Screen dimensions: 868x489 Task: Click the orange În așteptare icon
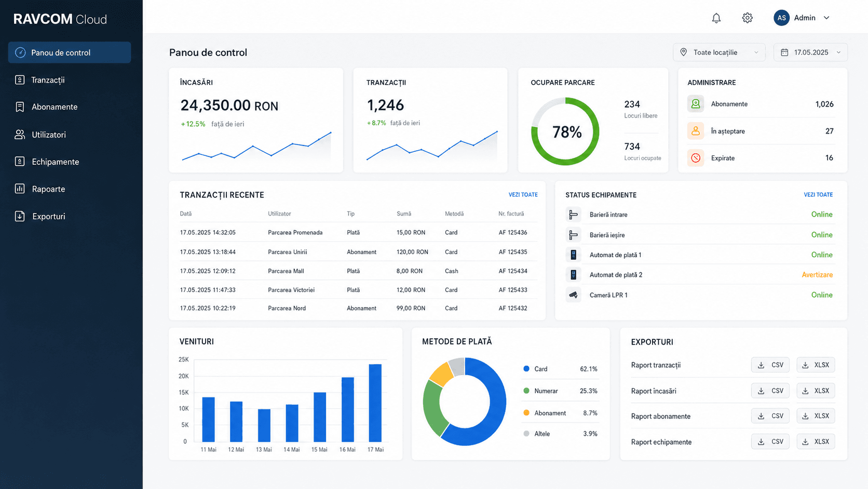696,131
